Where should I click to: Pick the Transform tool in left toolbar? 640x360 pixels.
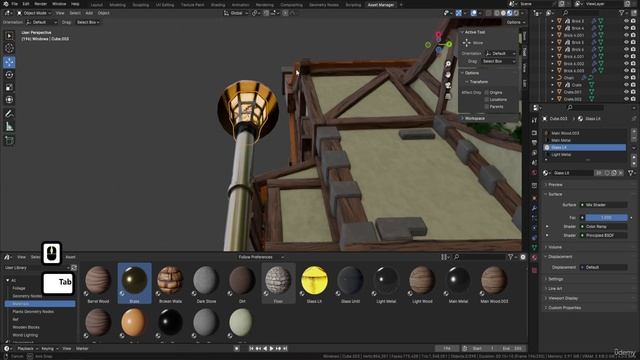pos(9,100)
